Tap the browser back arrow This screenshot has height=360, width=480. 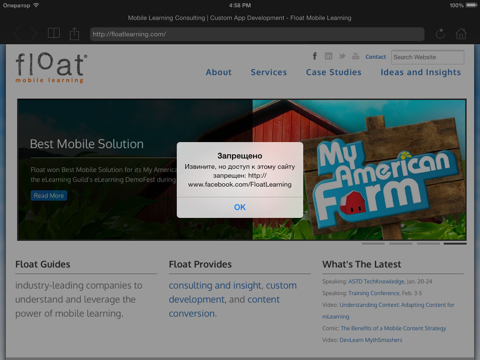click(18, 34)
